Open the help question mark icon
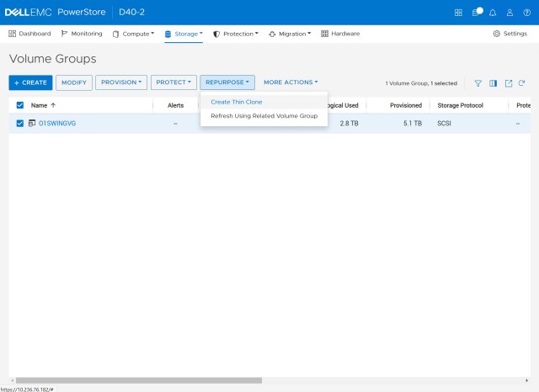 (526, 13)
